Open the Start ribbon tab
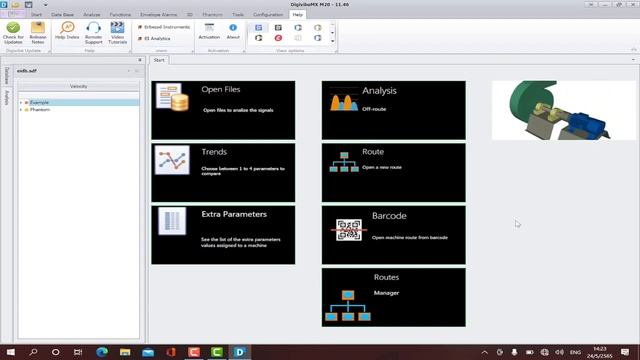The height and width of the screenshot is (360, 640). 36,14
